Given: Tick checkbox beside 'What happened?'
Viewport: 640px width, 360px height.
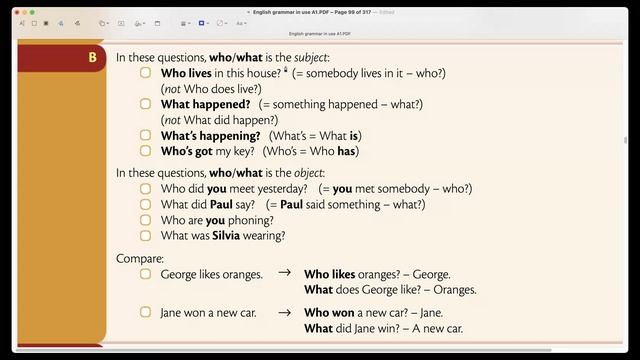Looking at the screenshot, I should point(145,104).
